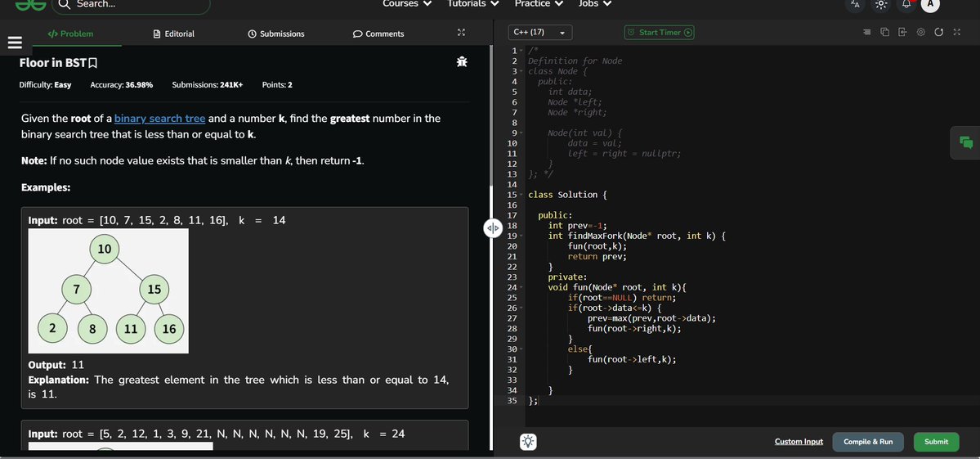Click the 'Examples:' heading
Image resolution: width=980 pixels, height=459 pixels.
point(46,187)
